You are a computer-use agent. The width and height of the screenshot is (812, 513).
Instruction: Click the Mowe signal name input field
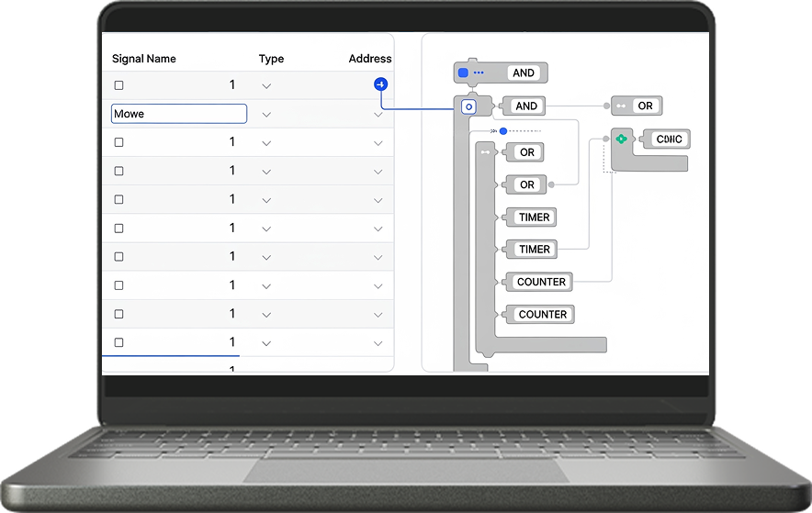pyautogui.click(x=179, y=114)
